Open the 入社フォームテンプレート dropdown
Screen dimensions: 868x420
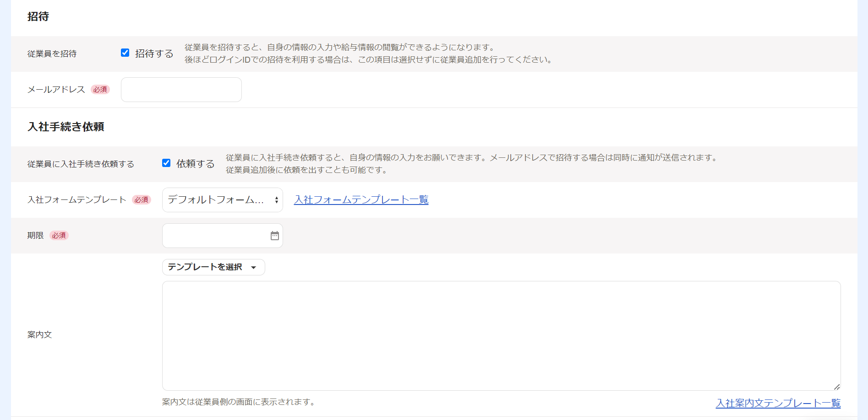coord(223,200)
